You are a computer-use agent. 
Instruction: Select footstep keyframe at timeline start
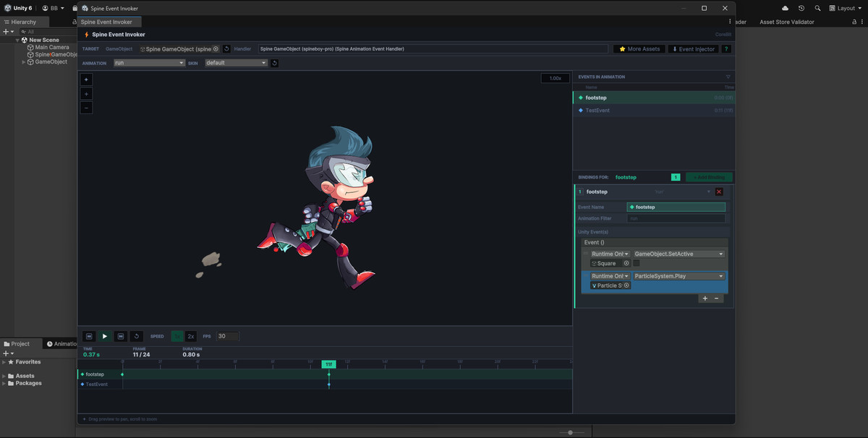(122, 374)
